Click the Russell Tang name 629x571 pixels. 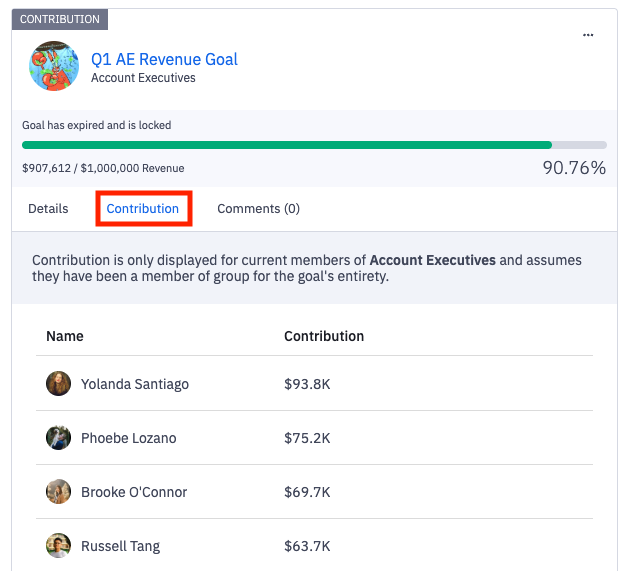(x=120, y=546)
